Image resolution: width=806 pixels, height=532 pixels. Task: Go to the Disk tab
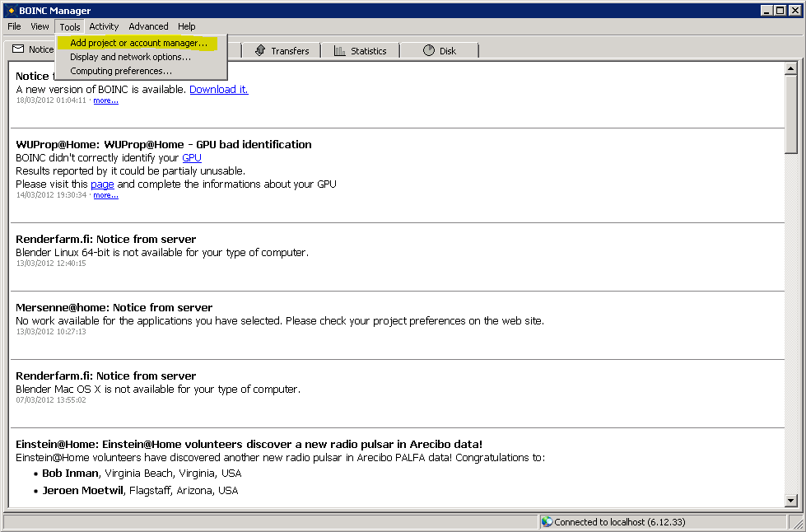coord(440,50)
